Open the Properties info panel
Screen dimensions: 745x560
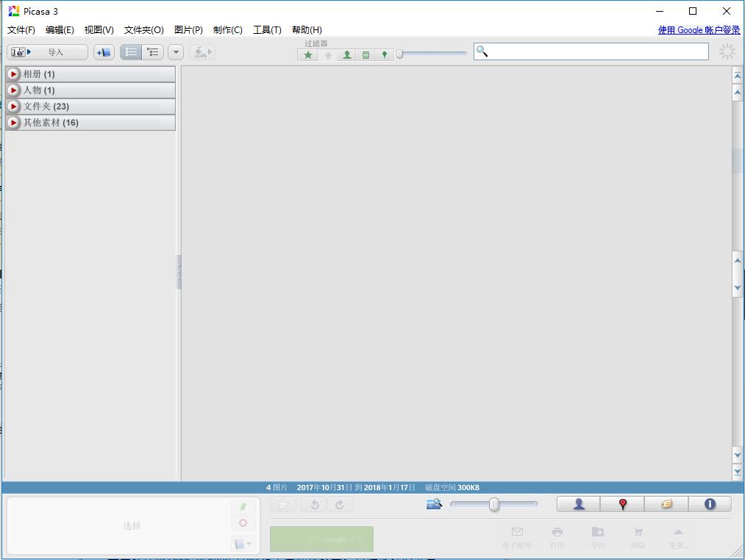pos(710,504)
